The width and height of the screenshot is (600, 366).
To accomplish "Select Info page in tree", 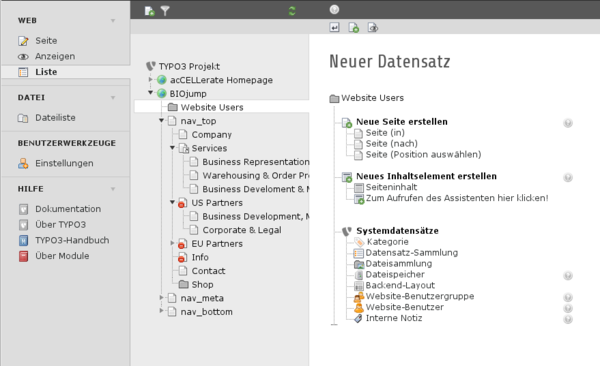I will click(200, 257).
